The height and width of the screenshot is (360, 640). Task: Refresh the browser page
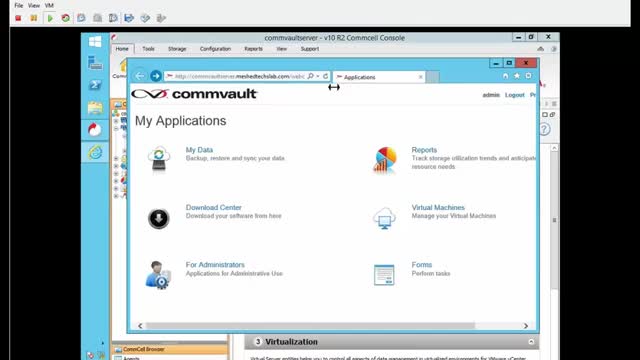(x=325, y=76)
